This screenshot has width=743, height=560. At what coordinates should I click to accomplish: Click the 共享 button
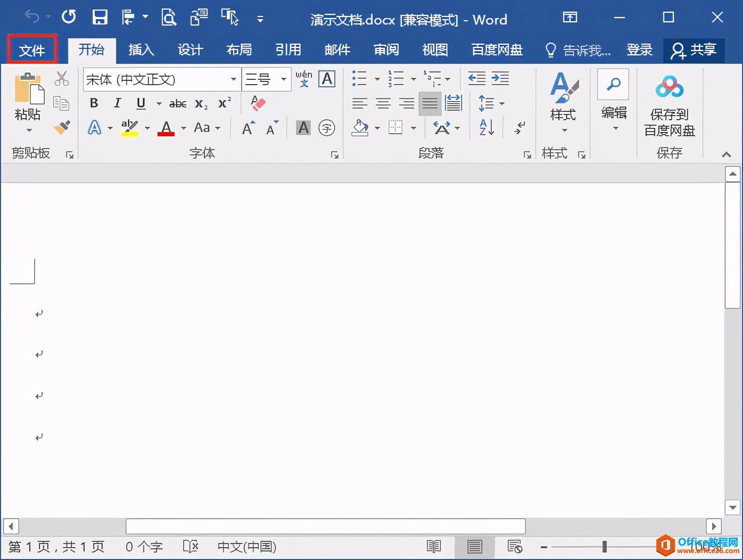[695, 50]
